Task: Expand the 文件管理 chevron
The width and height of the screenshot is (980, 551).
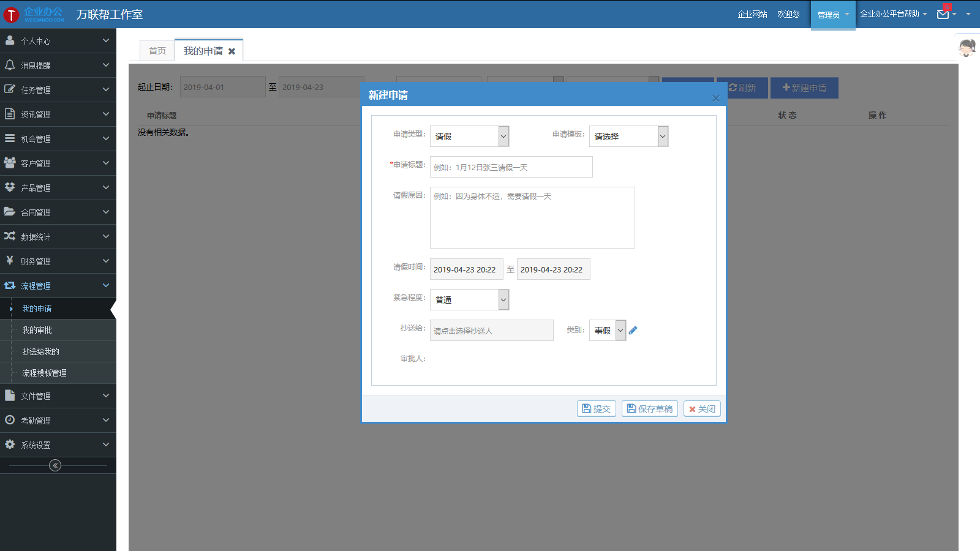Action: coord(106,395)
